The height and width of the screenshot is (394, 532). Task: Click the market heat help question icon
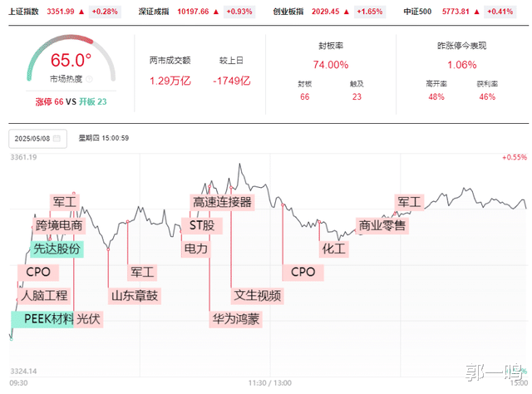pyautogui.click(x=89, y=79)
